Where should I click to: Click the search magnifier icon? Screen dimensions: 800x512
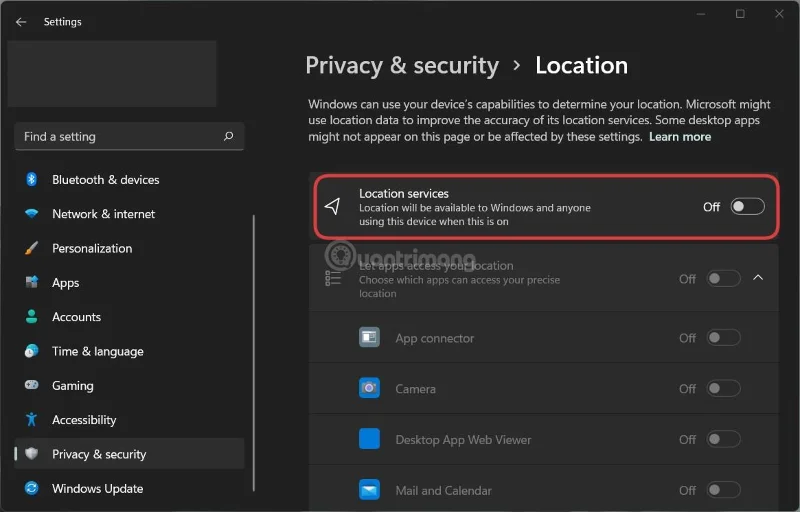tap(229, 136)
